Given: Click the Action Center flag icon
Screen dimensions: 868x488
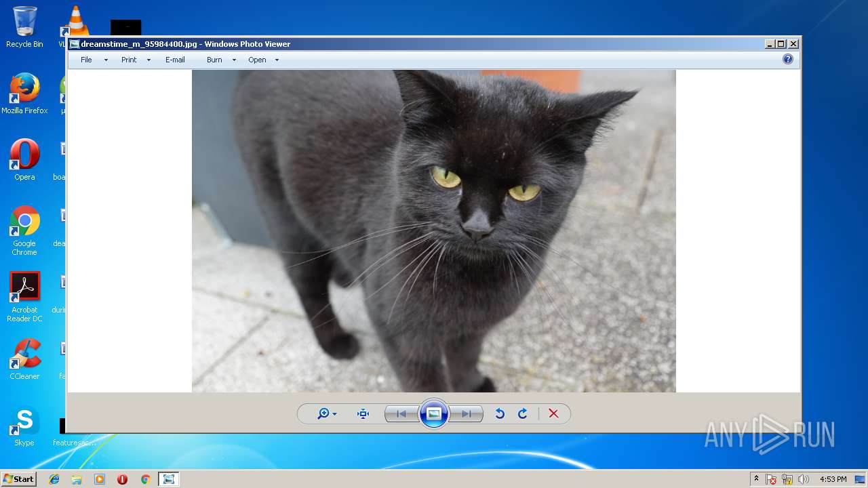Looking at the screenshot, I should (771, 479).
